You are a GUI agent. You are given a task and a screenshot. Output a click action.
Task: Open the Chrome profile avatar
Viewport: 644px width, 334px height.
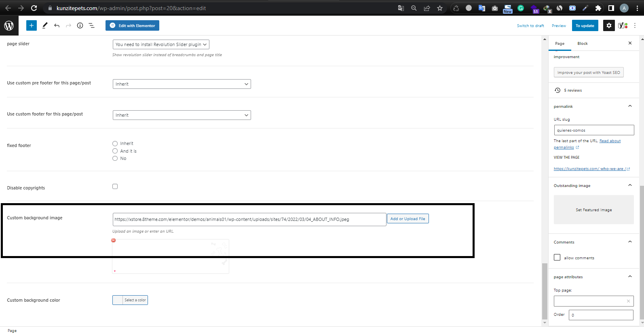(x=624, y=8)
